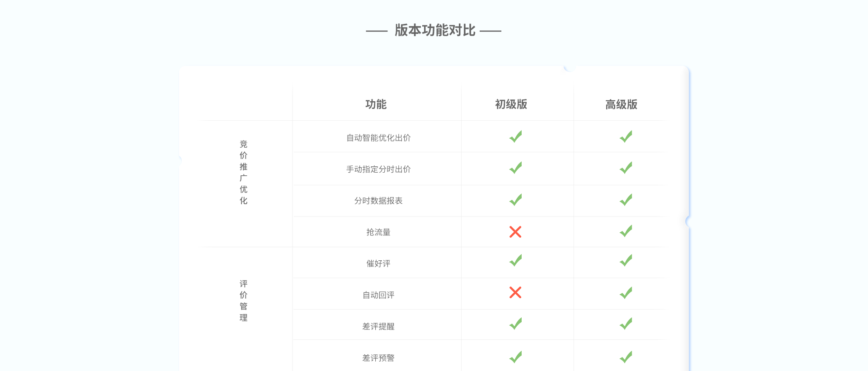Select the 评价管理 category label

244,301
